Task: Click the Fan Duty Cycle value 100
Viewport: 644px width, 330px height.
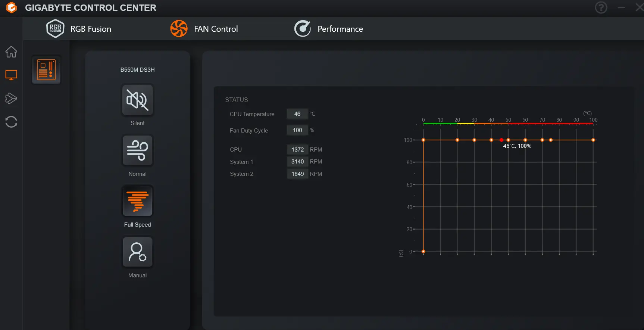Action: pos(297,130)
